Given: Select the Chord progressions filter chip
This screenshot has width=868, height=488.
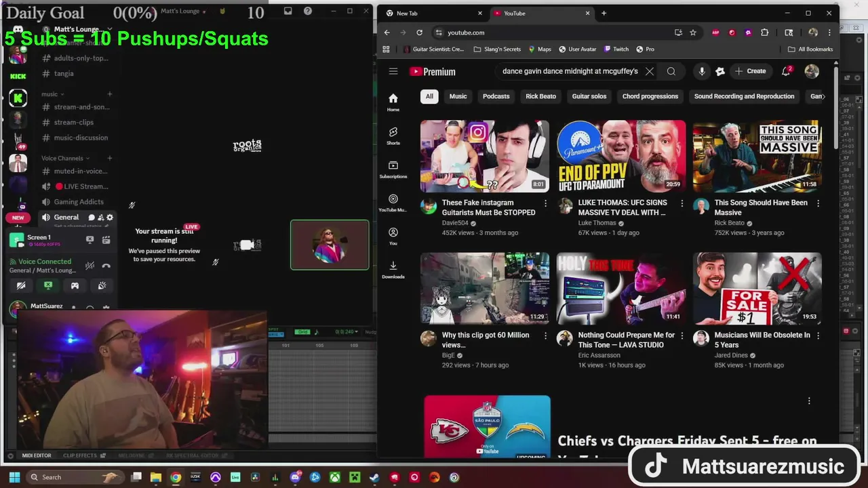Looking at the screenshot, I should (x=650, y=96).
